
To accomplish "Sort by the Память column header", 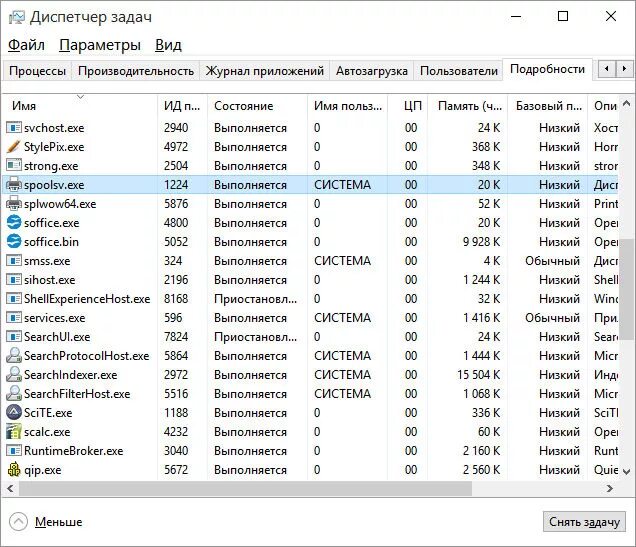I will tap(468, 106).
